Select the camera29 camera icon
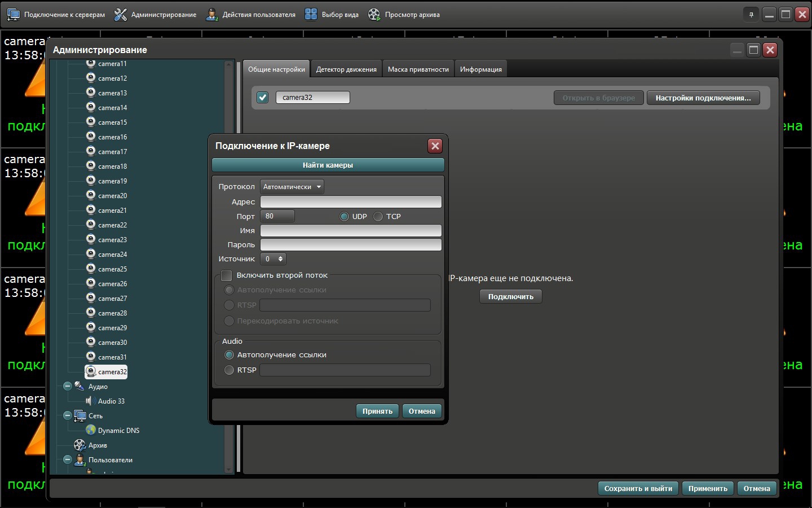Screen dimensions: 812x508 coord(91,327)
